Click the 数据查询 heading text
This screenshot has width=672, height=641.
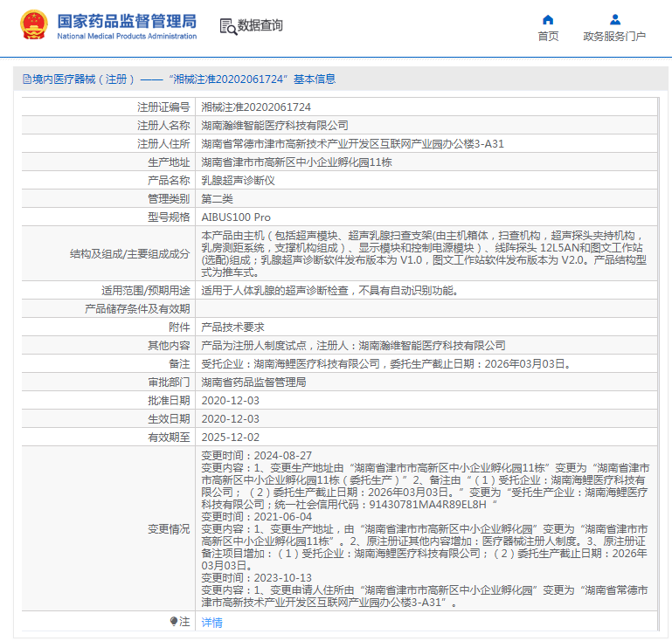[260, 25]
